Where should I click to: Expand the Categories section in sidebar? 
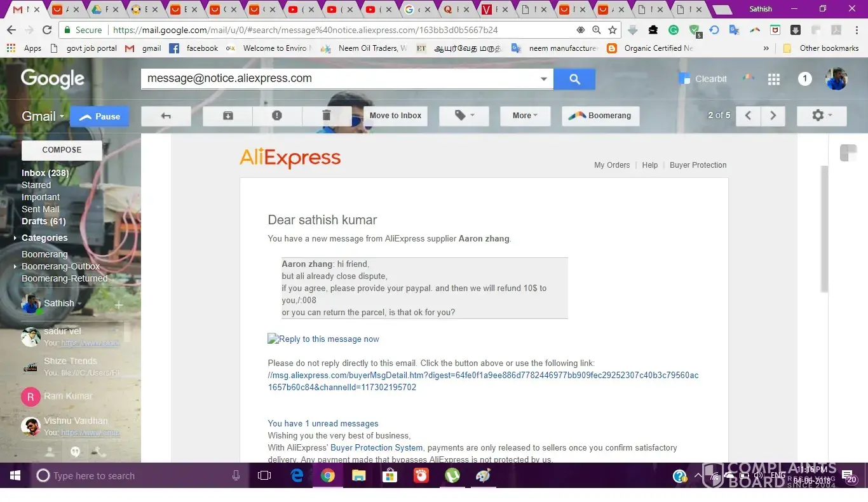(44, 238)
